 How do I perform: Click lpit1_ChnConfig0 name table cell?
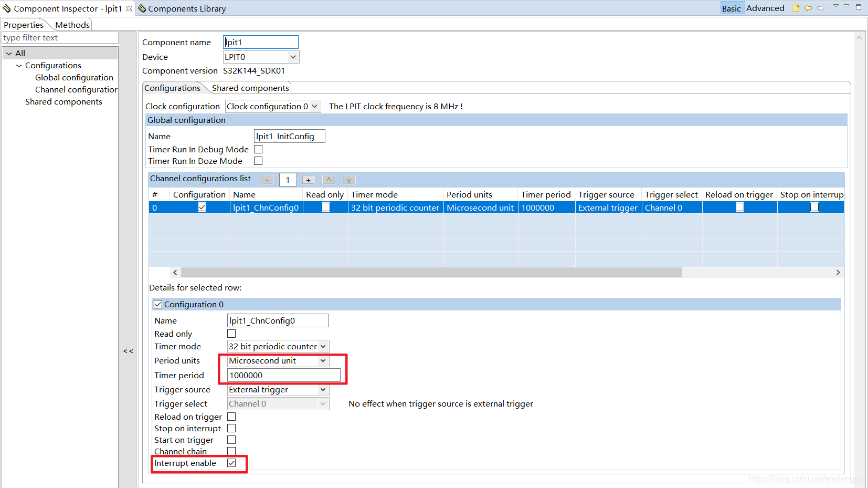[266, 207]
